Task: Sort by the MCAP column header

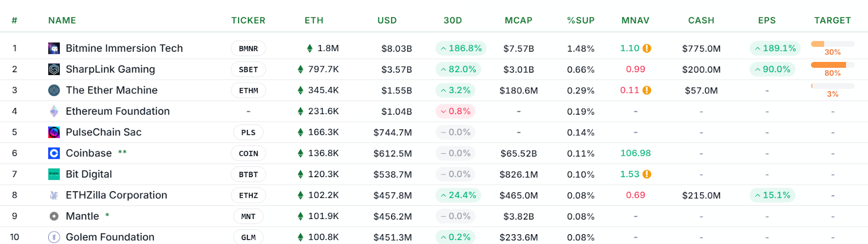Action: [518, 21]
